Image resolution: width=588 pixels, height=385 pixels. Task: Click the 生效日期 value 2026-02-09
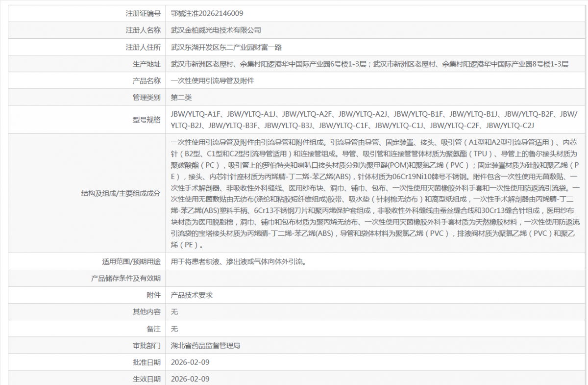pos(190,379)
